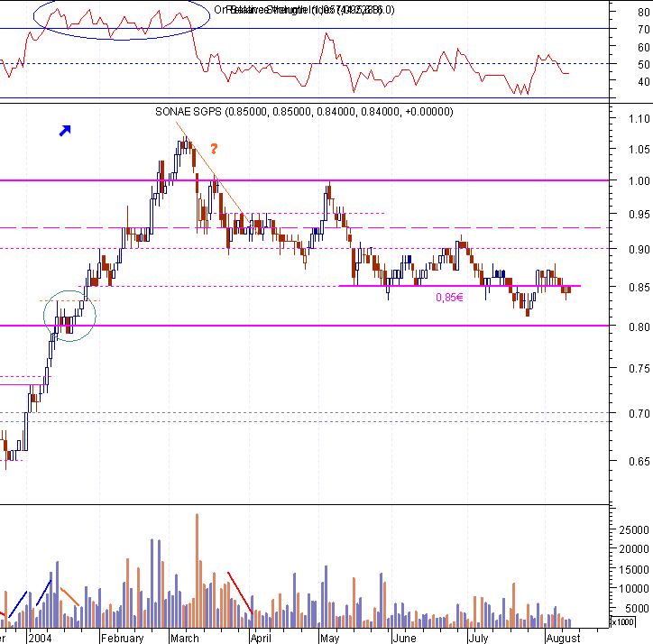Click the 15000 volume axis value
This screenshot has height=644, width=653.
click(634, 569)
